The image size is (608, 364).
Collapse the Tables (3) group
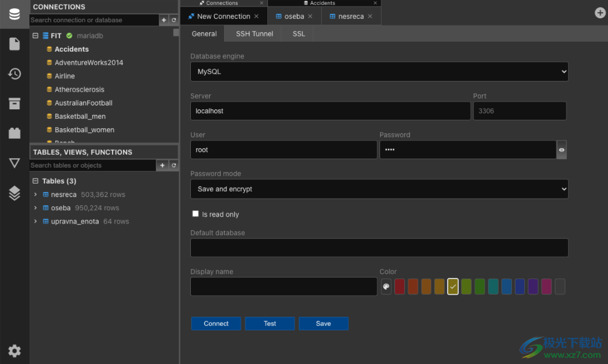[36, 181]
